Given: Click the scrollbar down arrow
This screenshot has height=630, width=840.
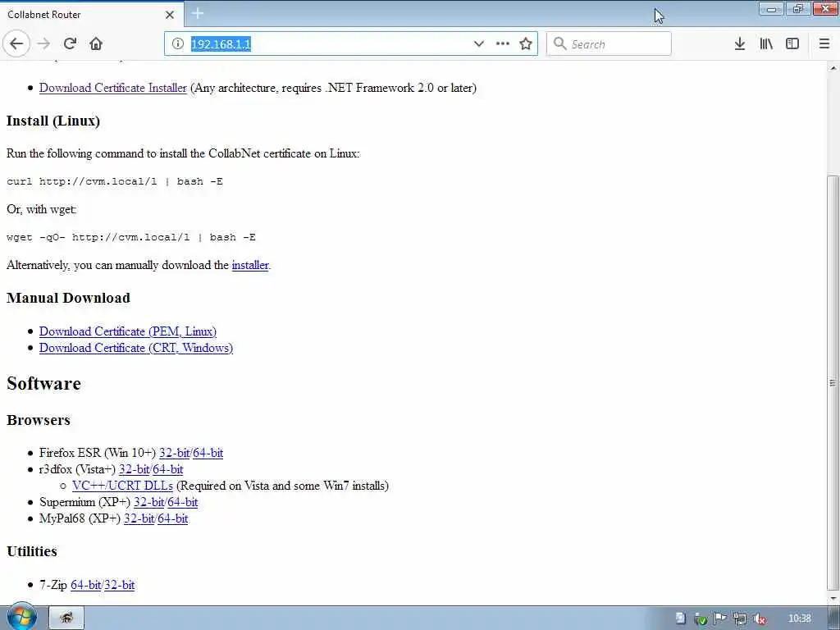Looking at the screenshot, I should [x=833, y=598].
